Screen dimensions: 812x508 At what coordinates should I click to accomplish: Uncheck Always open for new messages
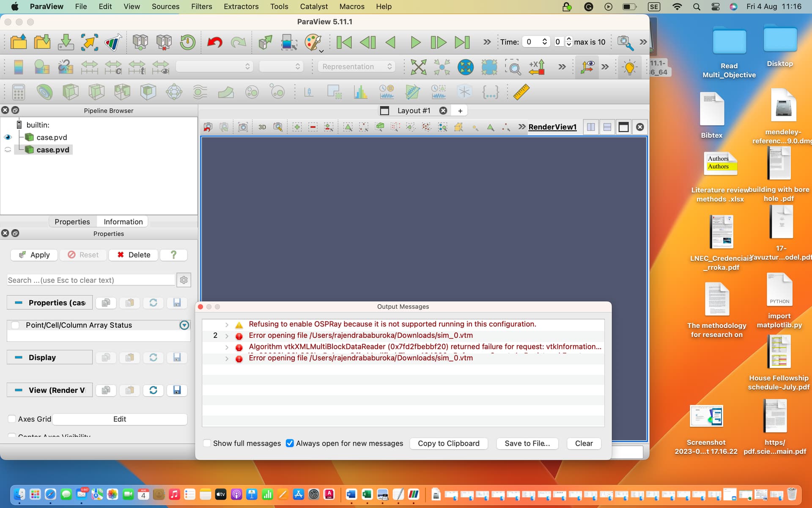coord(290,443)
